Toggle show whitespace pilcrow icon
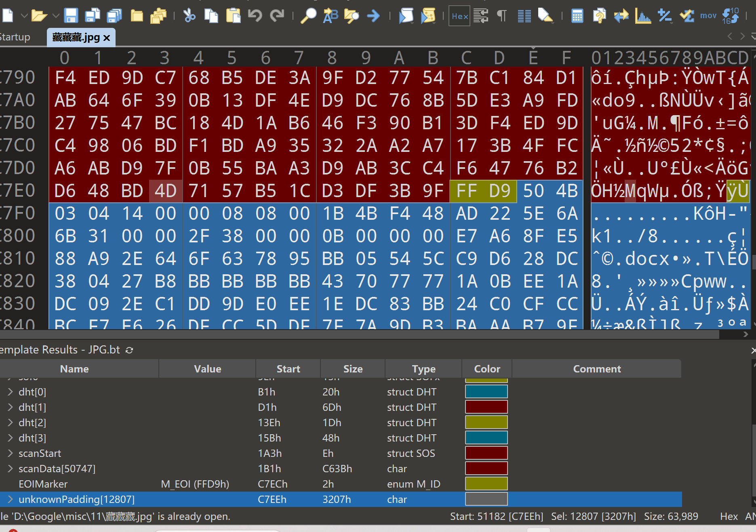Image resolution: width=756 pixels, height=532 pixels. tap(502, 16)
